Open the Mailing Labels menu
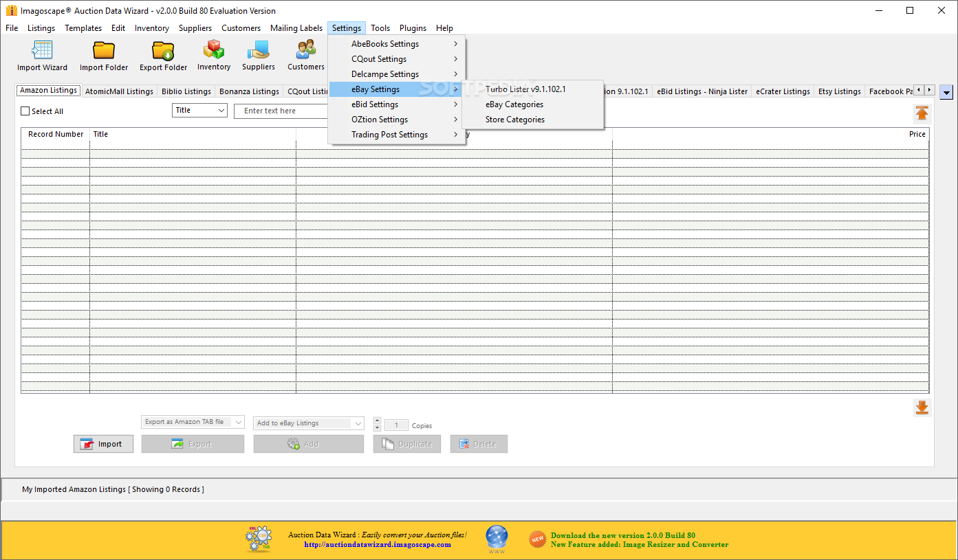 point(296,28)
